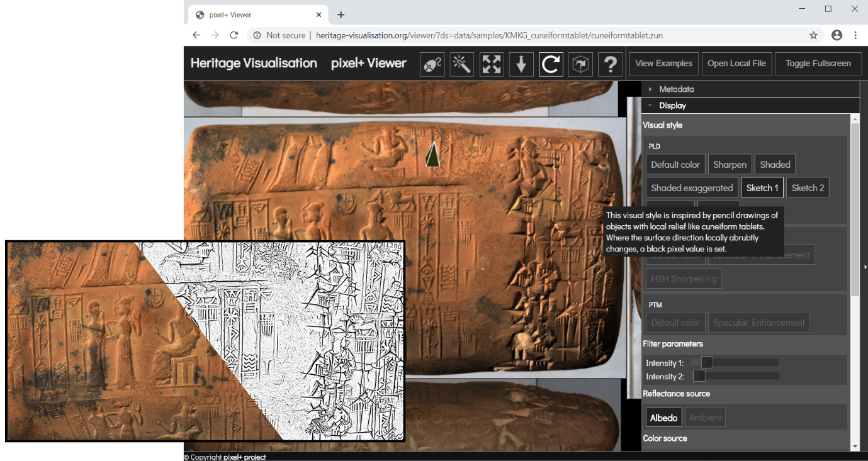868x461 pixels.
Task: Switch the visual style to Sharpen
Action: 730,165
